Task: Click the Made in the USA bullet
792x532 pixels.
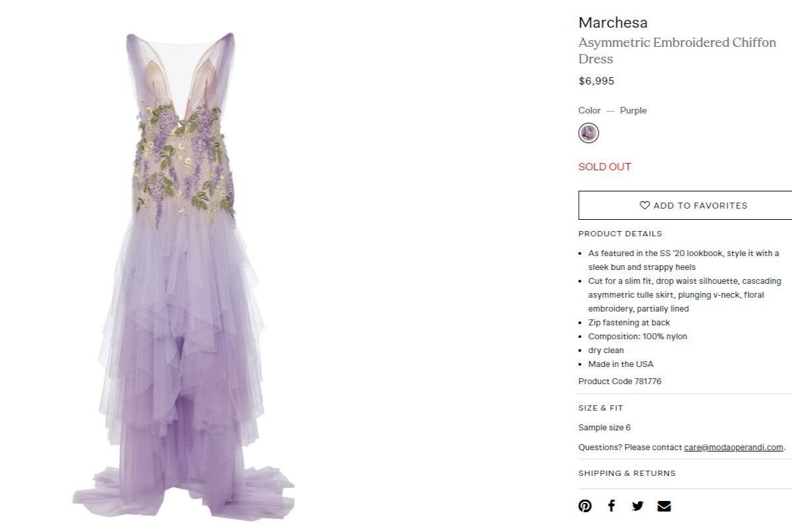Action: point(620,364)
